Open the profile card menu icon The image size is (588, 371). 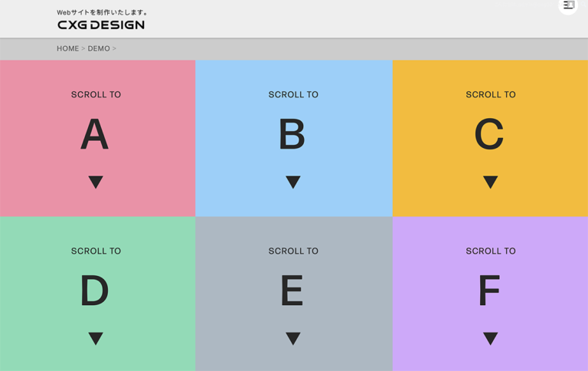tap(568, 5)
